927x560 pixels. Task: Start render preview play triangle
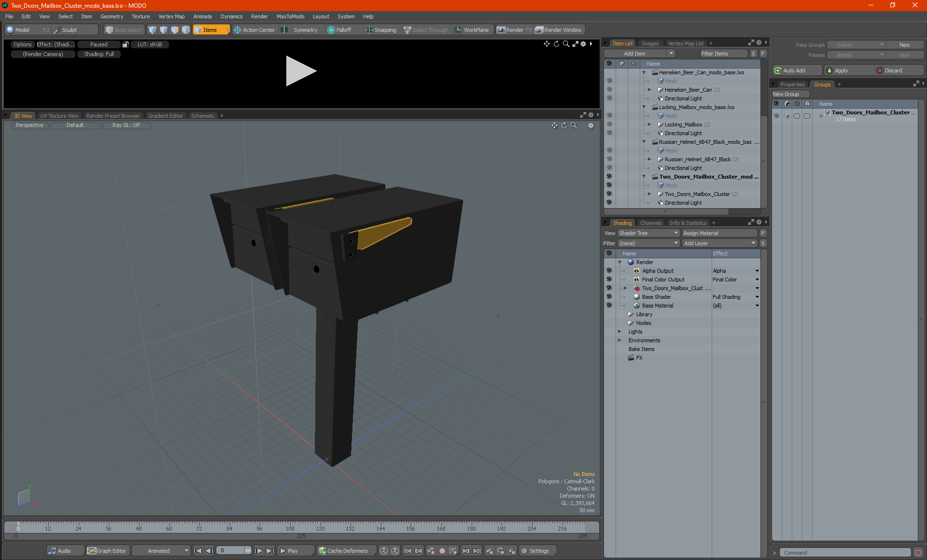300,71
